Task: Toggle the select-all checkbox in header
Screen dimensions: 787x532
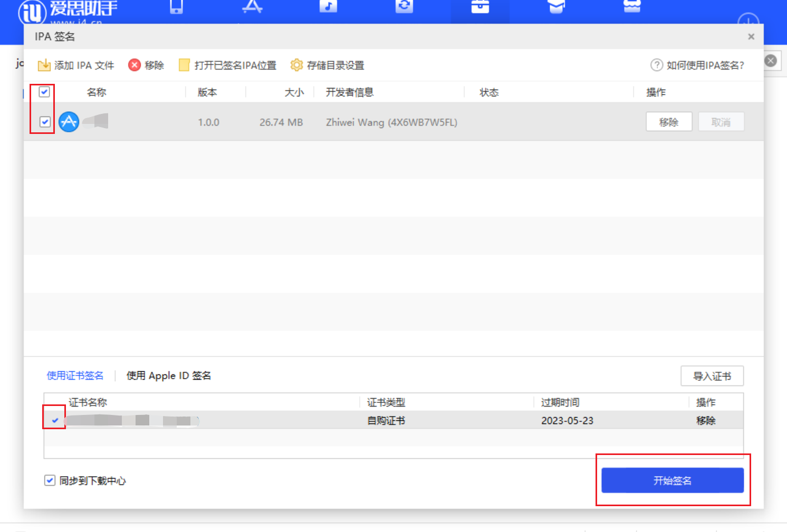Action: (44, 92)
